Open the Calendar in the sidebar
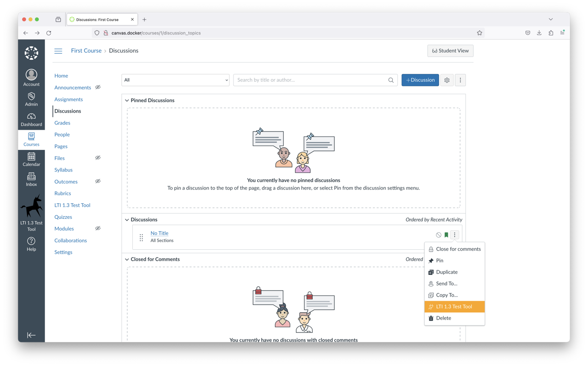The image size is (588, 366). point(31,159)
